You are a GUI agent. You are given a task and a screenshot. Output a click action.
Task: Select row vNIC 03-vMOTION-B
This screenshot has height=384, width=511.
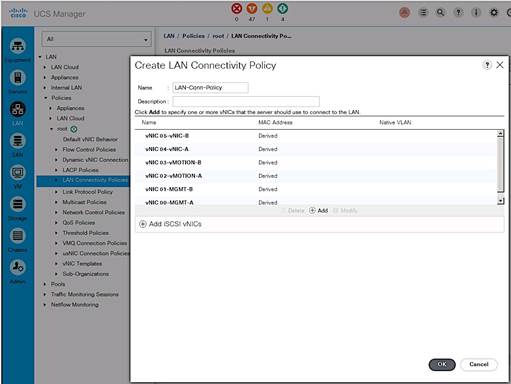[316, 163]
